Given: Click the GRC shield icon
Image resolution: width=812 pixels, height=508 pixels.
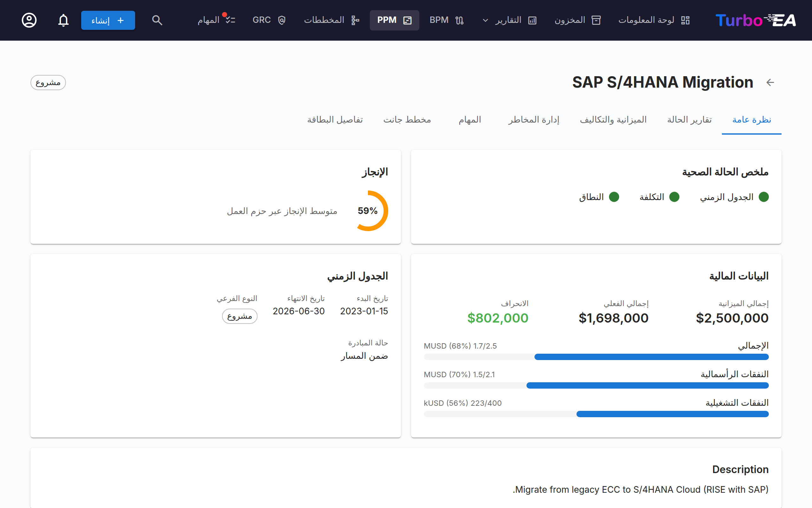Looking at the screenshot, I should click(282, 20).
